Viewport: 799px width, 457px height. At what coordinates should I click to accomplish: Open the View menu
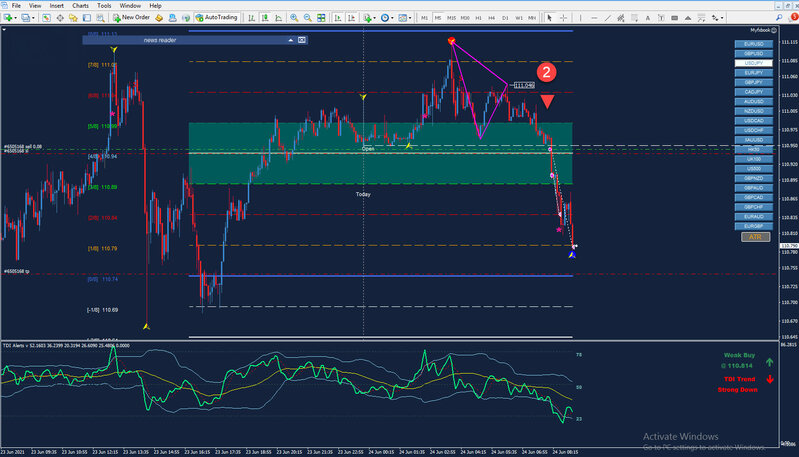[x=35, y=6]
